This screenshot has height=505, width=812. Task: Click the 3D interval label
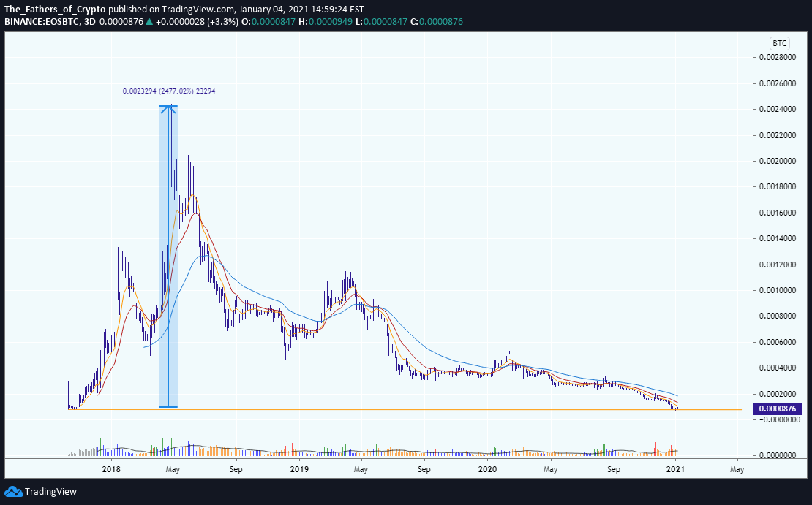[x=89, y=22]
